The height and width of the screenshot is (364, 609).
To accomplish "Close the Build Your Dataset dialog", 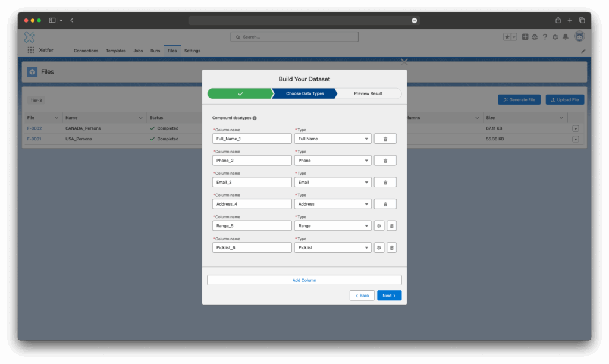I will tap(404, 61).
